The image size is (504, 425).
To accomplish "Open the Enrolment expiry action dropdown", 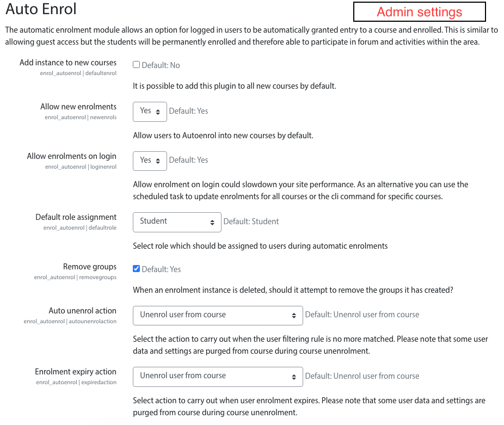I will click(x=218, y=377).
